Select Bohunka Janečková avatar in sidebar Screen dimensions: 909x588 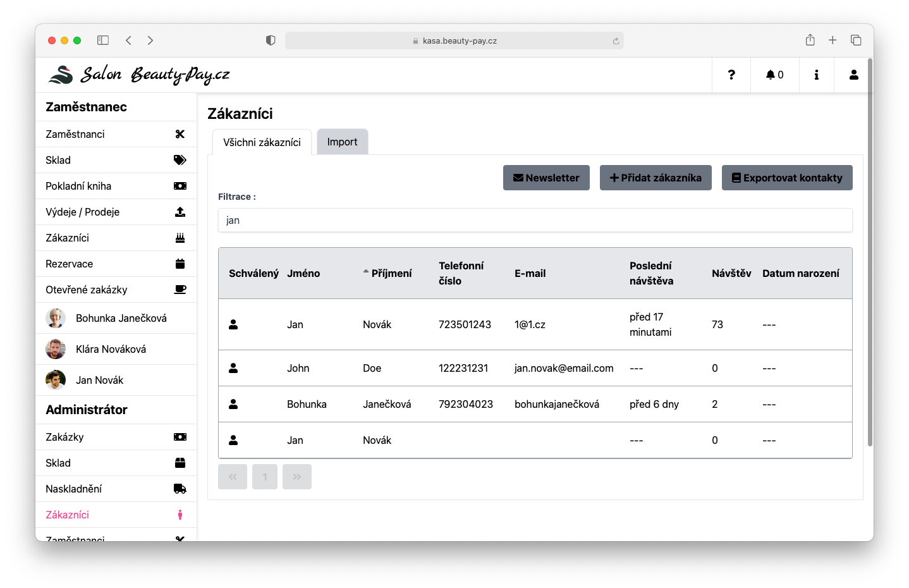coord(56,318)
